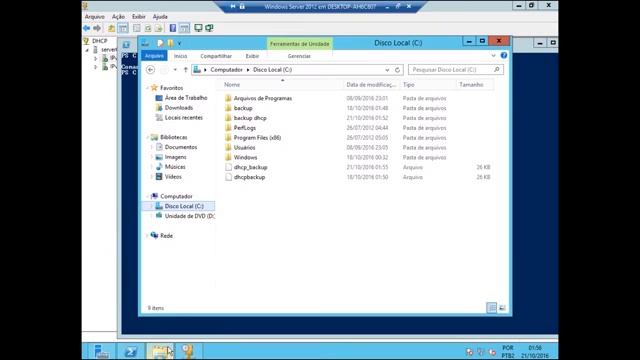Click properties icon in Explorer quick access toolbar

(160, 43)
